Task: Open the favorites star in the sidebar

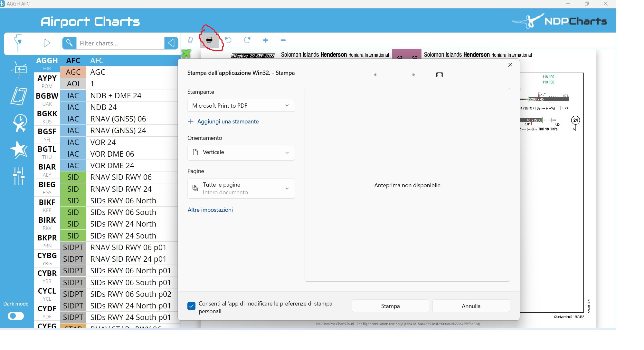Action: 19,150
